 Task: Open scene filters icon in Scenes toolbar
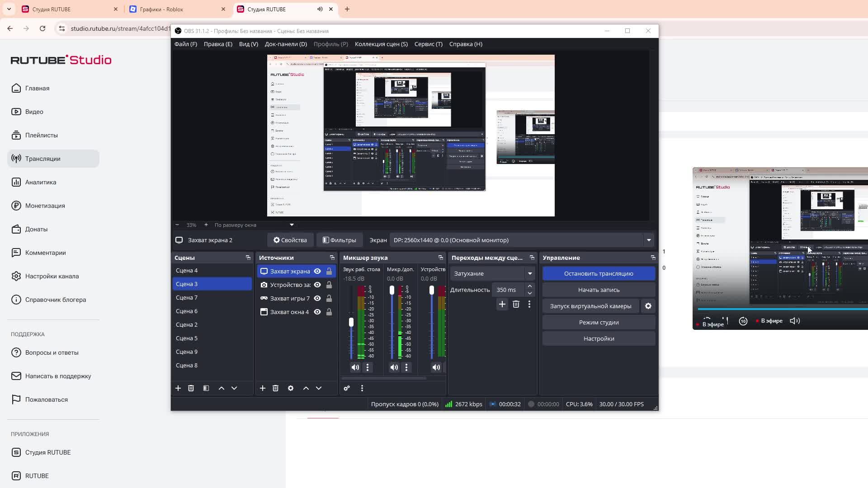206,388
